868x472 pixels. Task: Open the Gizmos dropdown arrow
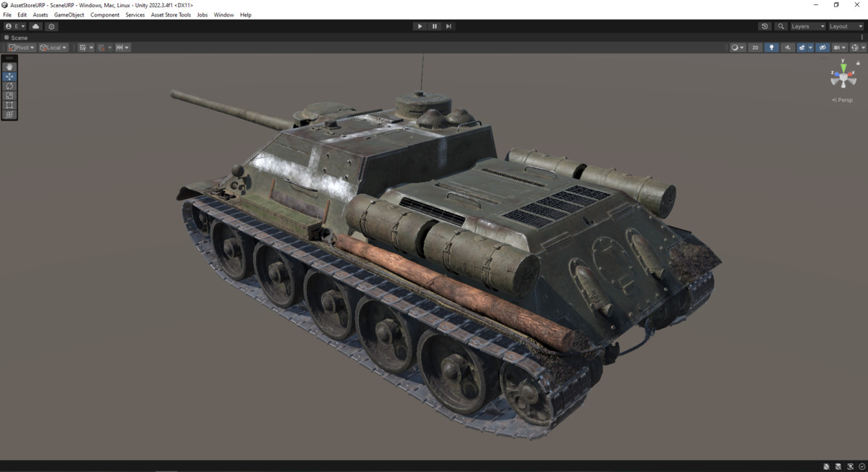(x=863, y=48)
